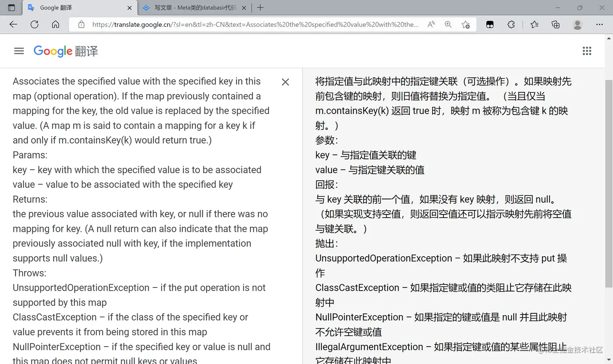Open read aloud icon in address bar

[431, 24]
